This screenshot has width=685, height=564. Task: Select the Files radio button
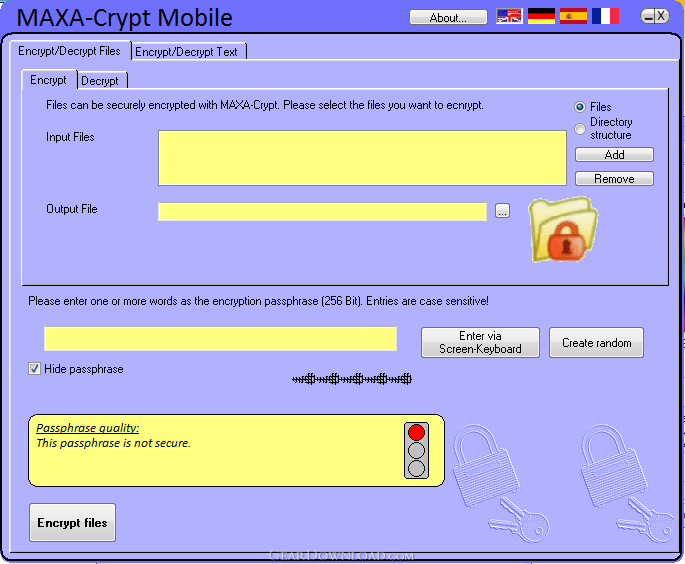pyautogui.click(x=580, y=107)
